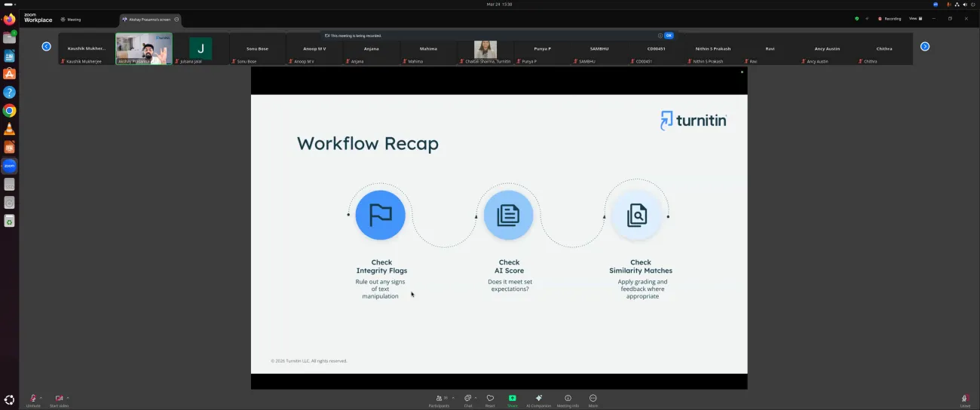Click the green Share screen icon

pyautogui.click(x=513, y=399)
